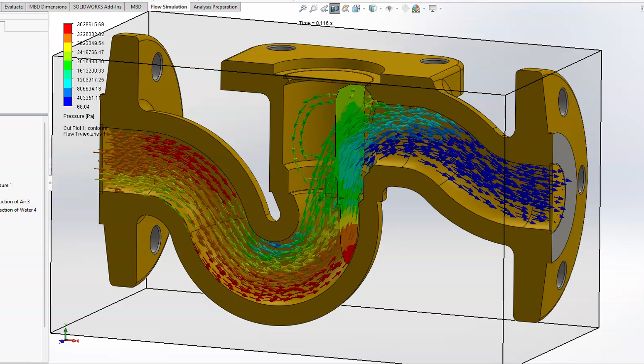The image size is (644, 364).
Task: Click the Cut Plot 1: contours label
Action: [85, 128]
